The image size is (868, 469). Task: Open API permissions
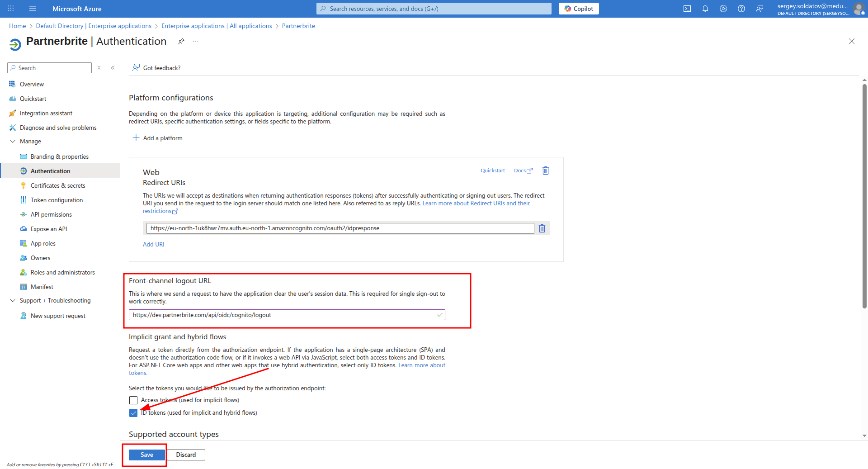(x=51, y=214)
